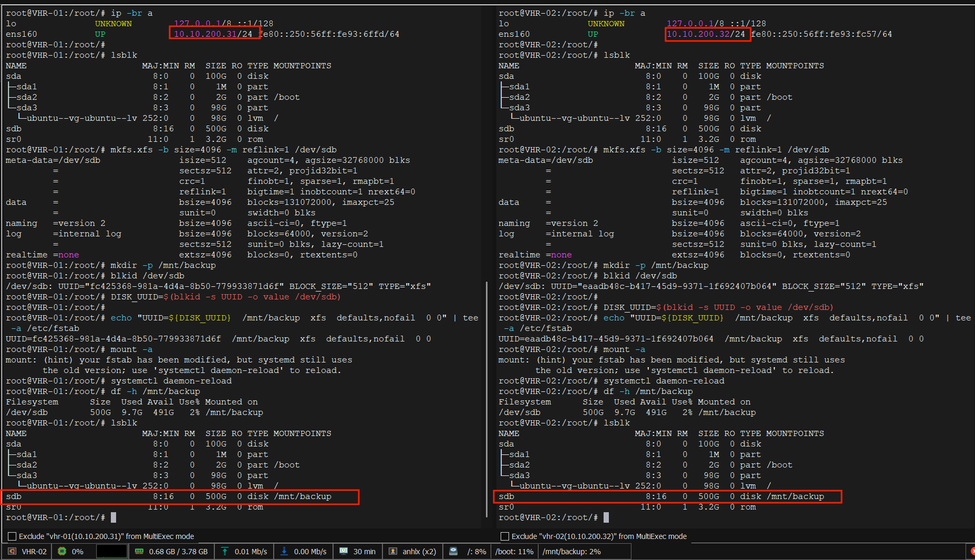
Task: Click the cursor at VHR-02 last prompt
Action: point(606,517)
